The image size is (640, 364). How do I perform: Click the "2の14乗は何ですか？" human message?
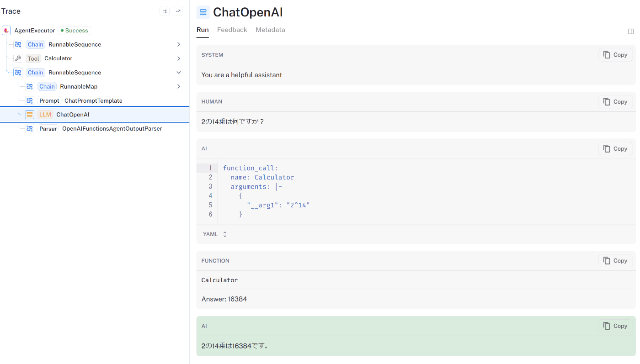[233, 122]
